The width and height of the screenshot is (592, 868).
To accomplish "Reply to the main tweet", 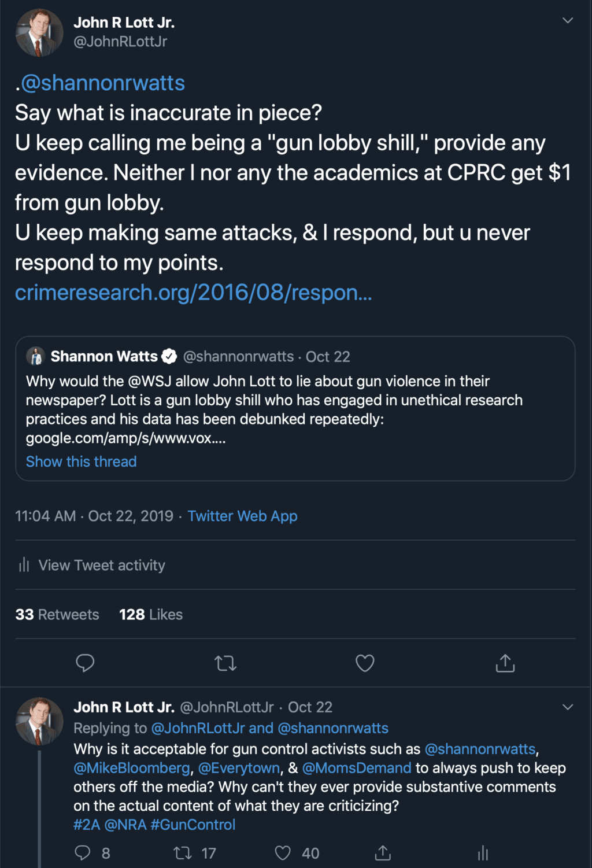I will tap(85, 663).
